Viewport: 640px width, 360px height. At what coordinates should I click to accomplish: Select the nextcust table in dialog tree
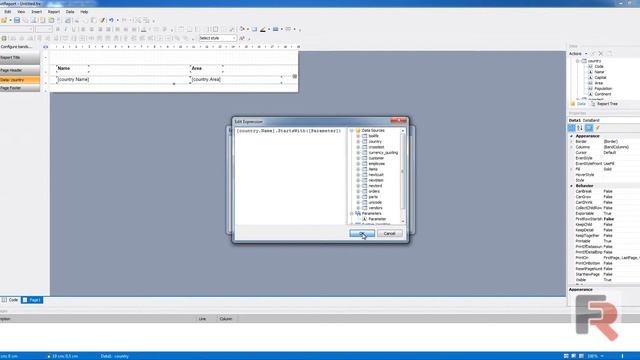376,175
